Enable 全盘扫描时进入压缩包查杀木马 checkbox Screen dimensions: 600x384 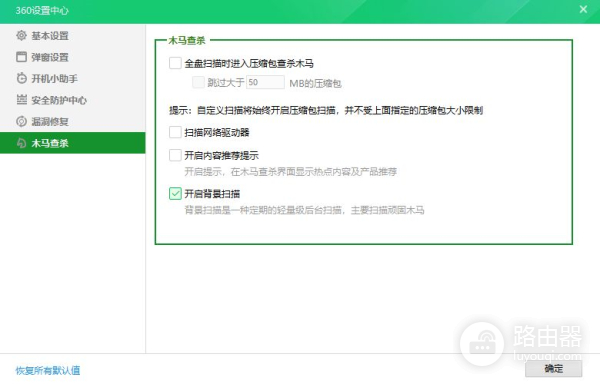[175, 63]
